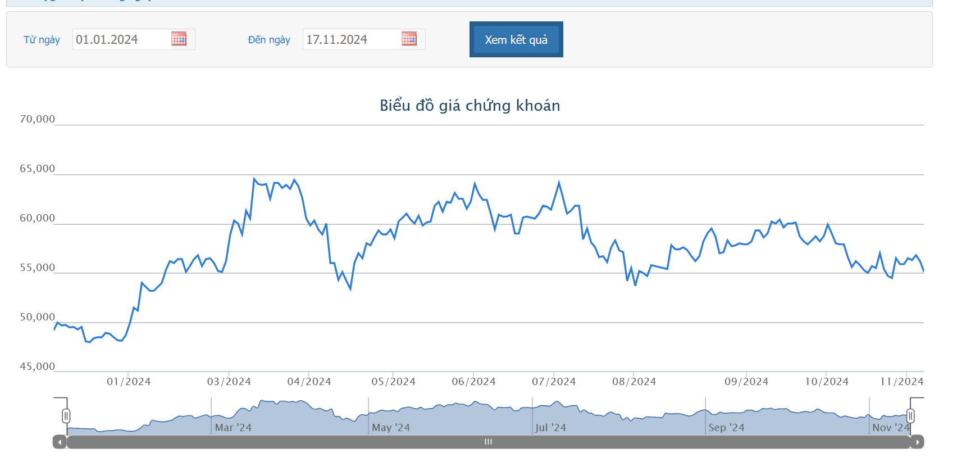Focus the start date field 01.01.2024
The width and height of the screenshot is (980, 457).
[121, 39]
